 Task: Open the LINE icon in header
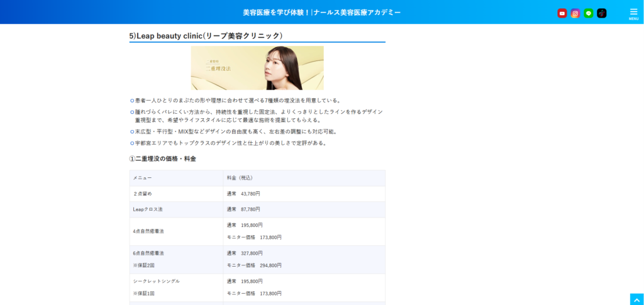point(589,13)
